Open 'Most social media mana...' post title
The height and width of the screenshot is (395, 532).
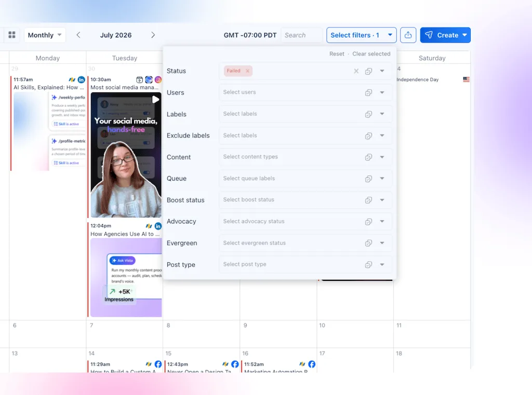[x=125, y=88]
